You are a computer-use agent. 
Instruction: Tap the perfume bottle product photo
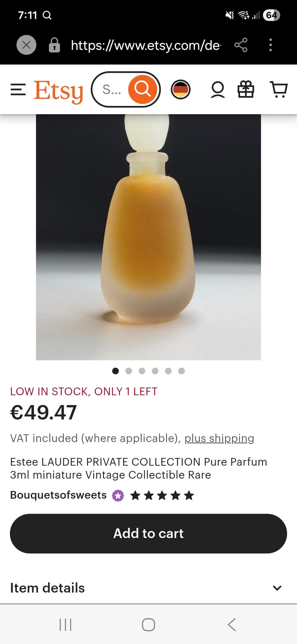(x=148, y=237)
